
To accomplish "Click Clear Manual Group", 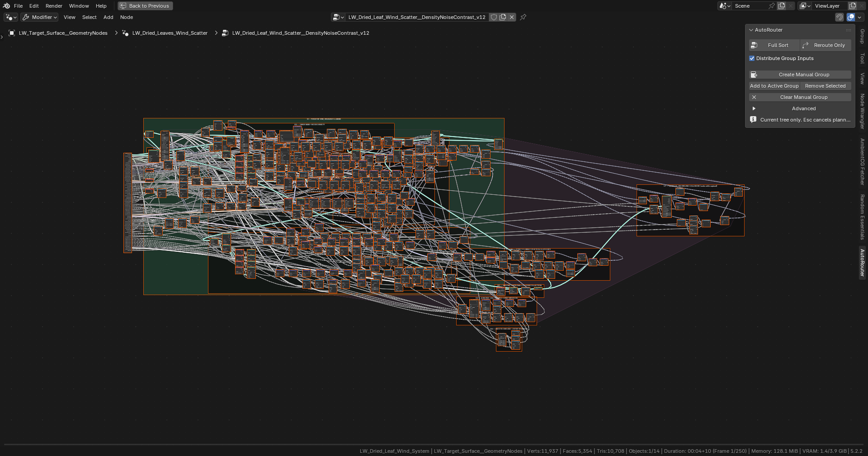I will [800, 97].
